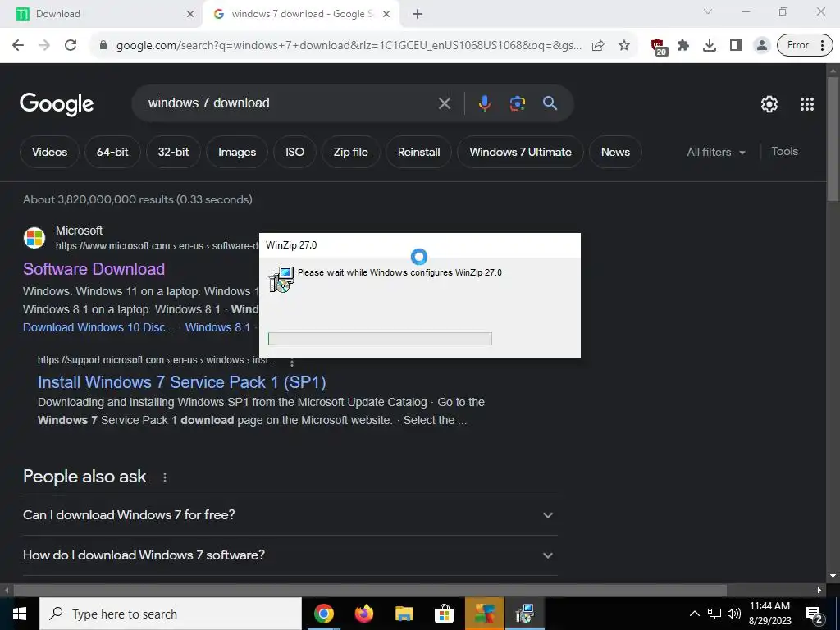840x630 pixels.
Task: Open the Windows Start menu
Action: pos(20,614)
